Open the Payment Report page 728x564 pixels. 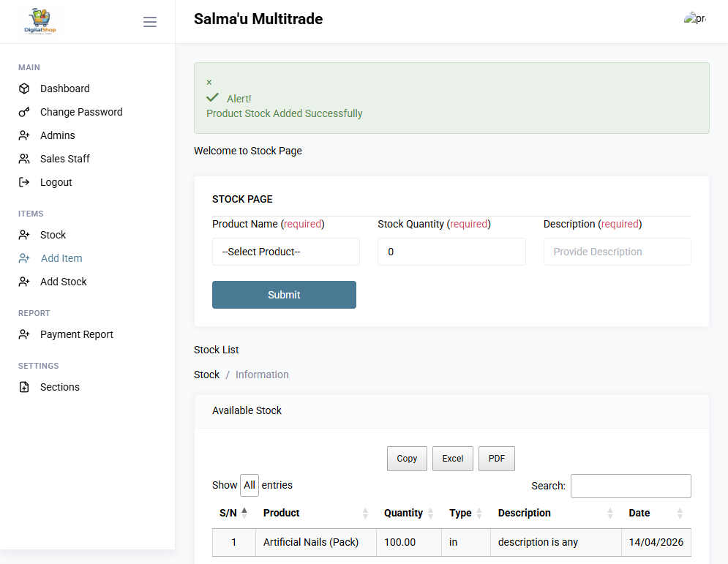pos(77,334)
